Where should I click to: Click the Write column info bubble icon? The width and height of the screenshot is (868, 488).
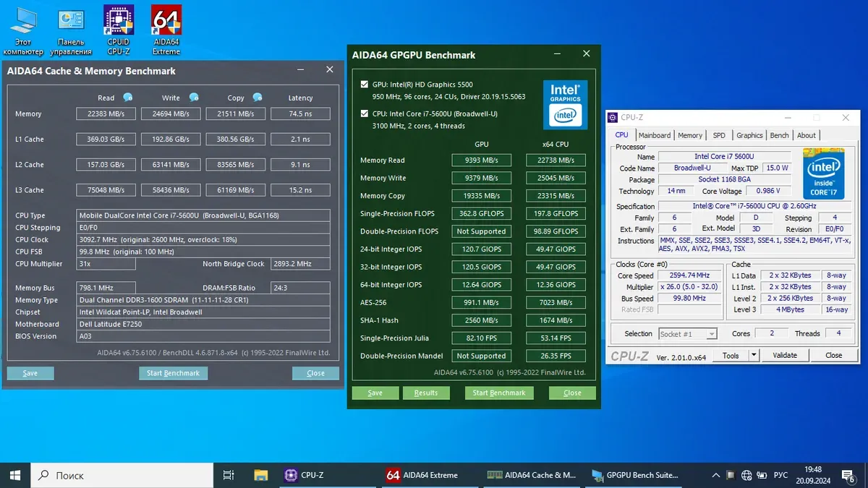[194, 98]
